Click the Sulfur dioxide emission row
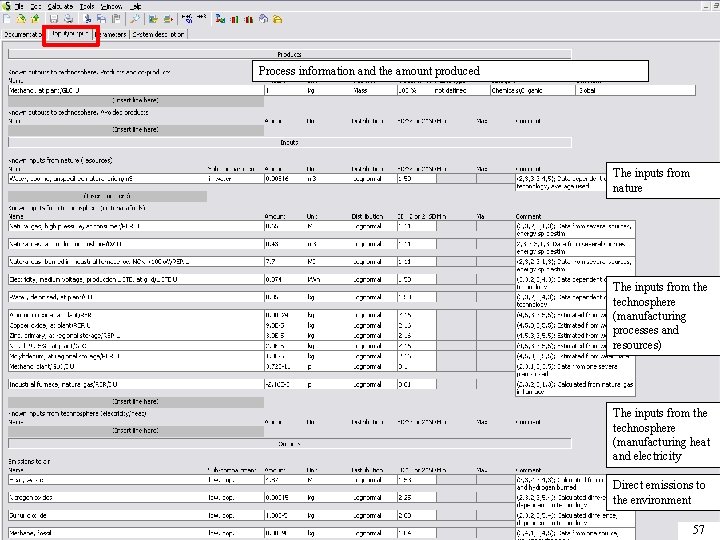 (107, 515)
